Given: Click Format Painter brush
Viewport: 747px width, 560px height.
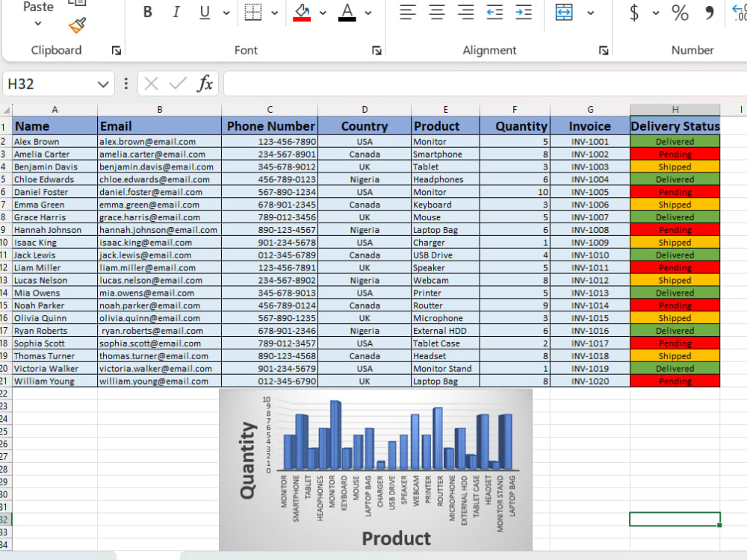Looking at the screenshot, I should [77, 25].
